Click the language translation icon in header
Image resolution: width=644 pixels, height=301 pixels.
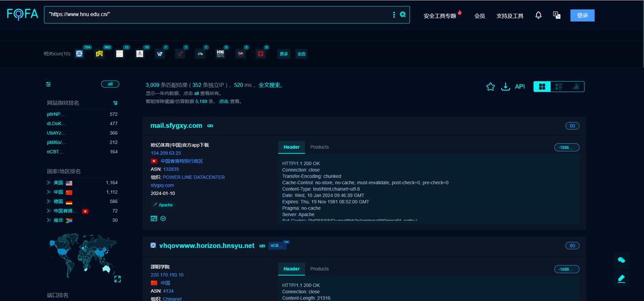point(557,15)
